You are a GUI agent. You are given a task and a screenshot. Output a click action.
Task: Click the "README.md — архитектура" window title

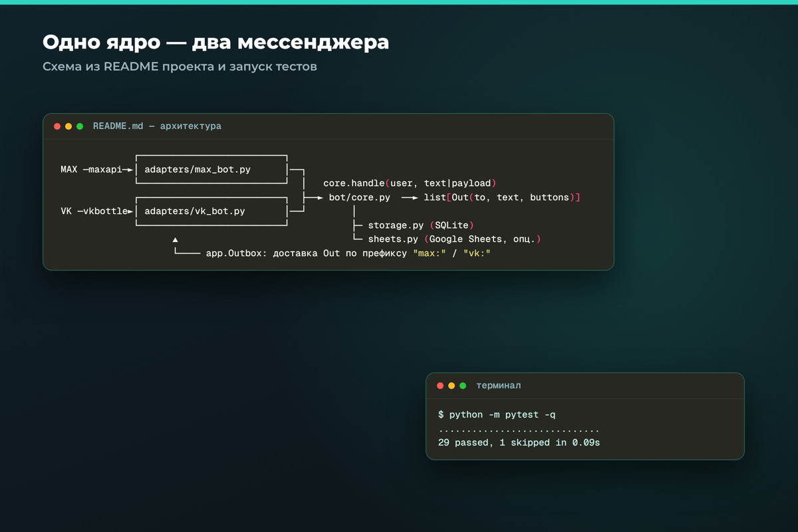coord(157,126)
